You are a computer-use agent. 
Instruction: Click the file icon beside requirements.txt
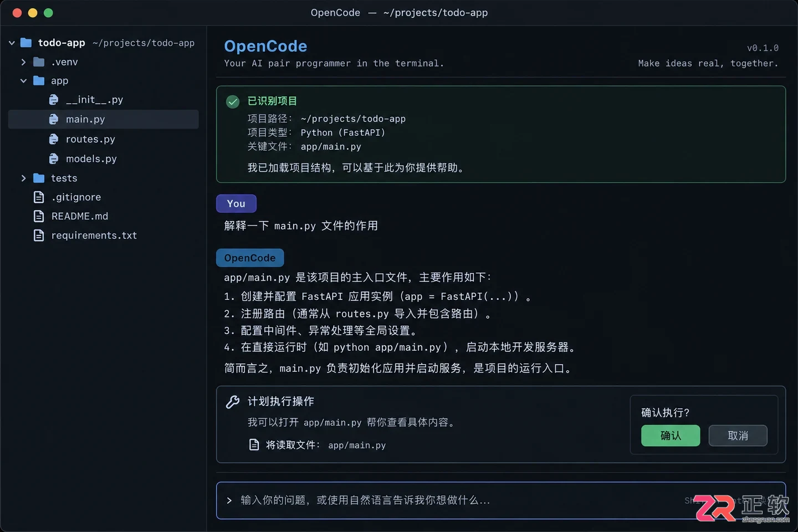click(39, 236)
